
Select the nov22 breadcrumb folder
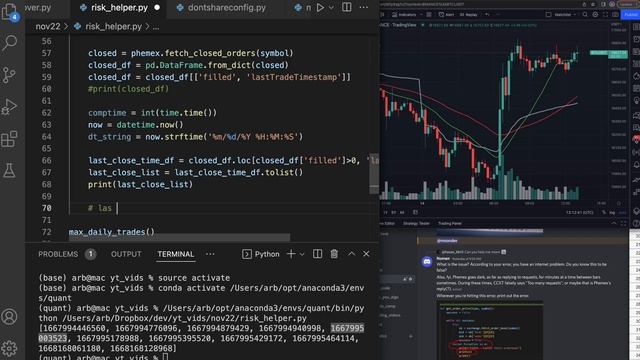48,27
